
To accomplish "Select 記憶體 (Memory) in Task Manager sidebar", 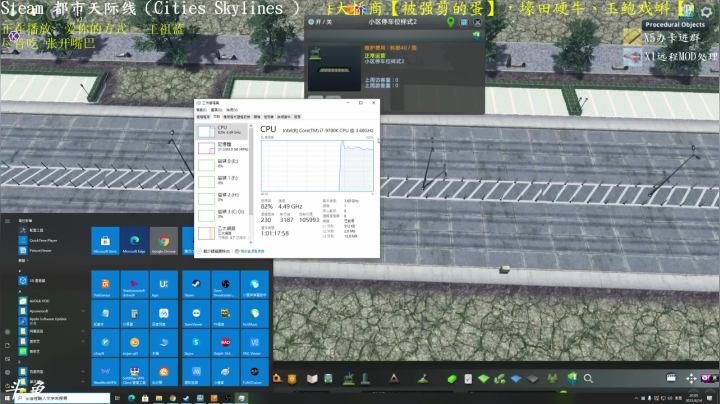I will [x=223, y=147].
